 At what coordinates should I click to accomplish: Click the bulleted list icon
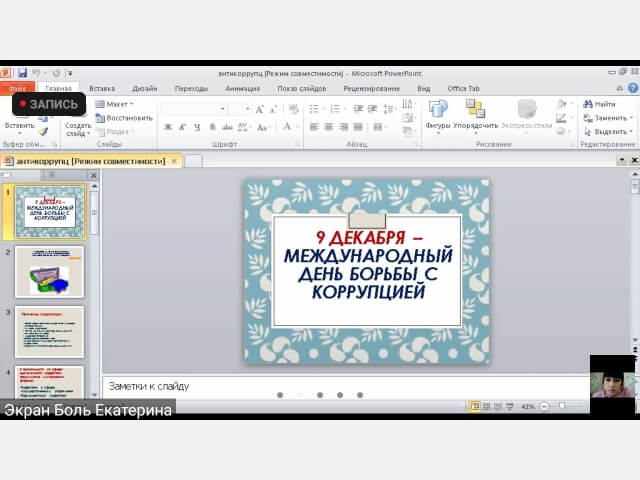pyautogui.click(x=316, y=109)
